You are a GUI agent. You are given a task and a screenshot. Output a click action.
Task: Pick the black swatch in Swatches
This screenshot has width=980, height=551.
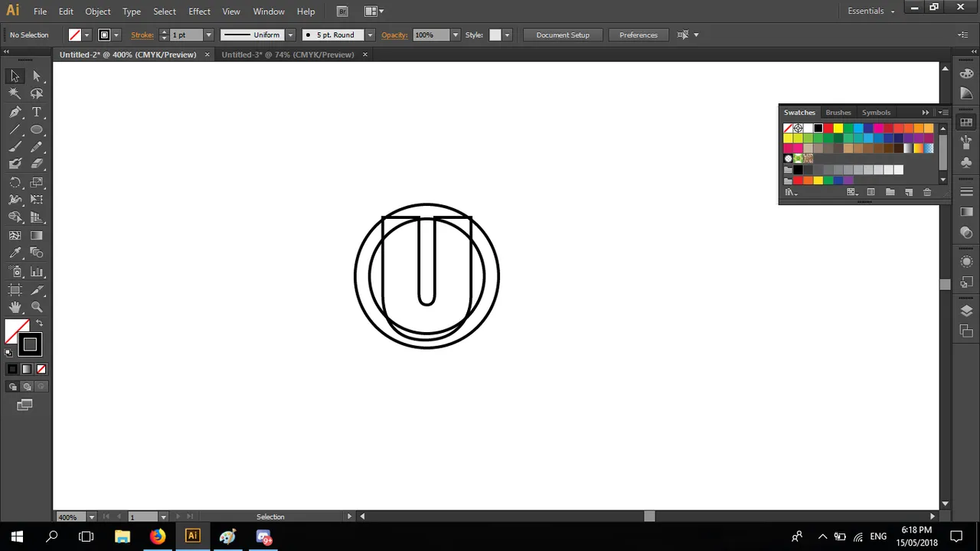pos(818,129)
